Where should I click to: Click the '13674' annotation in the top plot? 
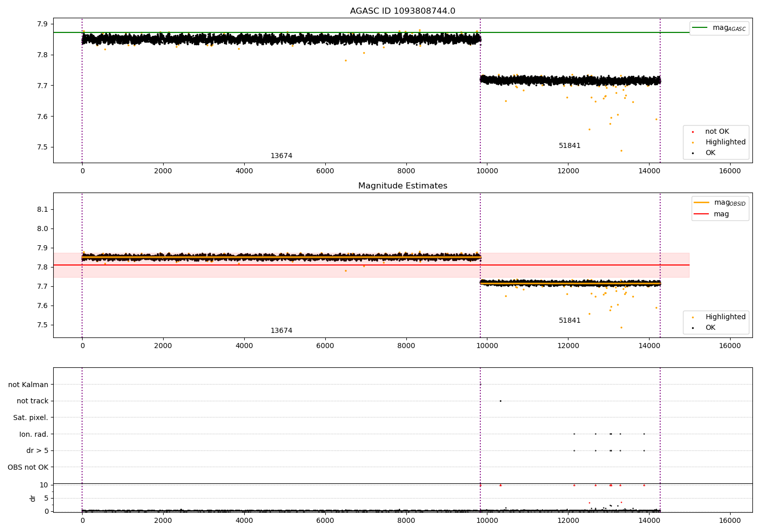(281, 156)
